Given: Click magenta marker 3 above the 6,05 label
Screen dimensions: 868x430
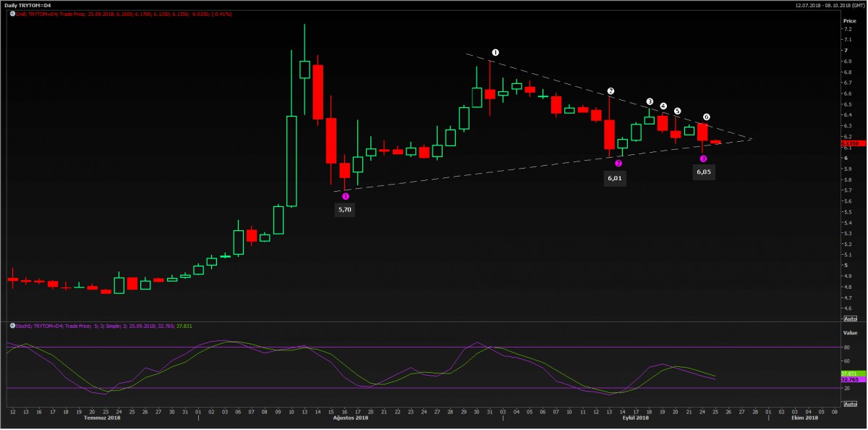Looking at the screenshot, I should (x=703, y=159).
